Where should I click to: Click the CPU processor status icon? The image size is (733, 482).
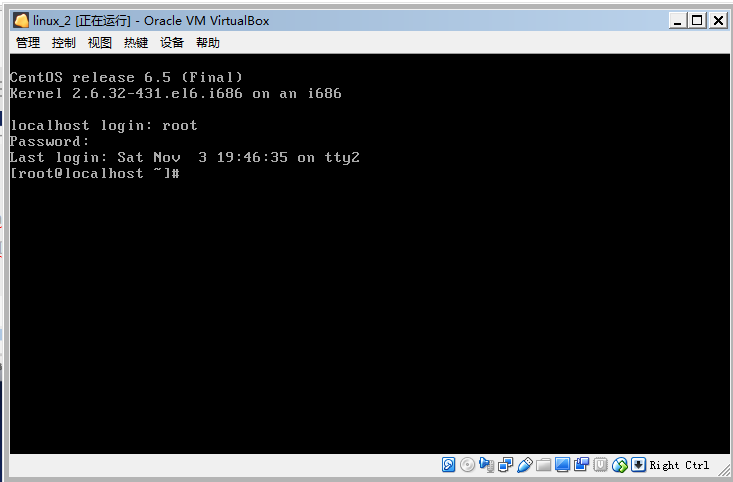[x=601, y=465]
